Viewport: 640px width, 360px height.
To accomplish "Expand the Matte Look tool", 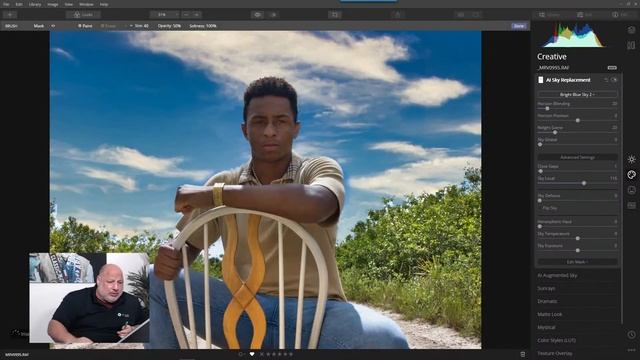I will point(549,314).
